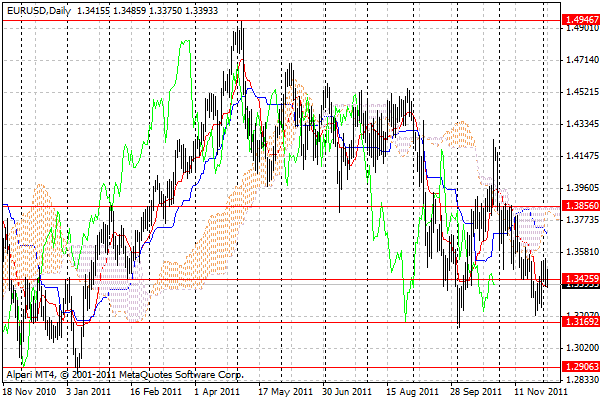Click the Alpari MT4 MetaQuotes copyright text
Screen dimensions: 600x400
[x=118, y=374]
